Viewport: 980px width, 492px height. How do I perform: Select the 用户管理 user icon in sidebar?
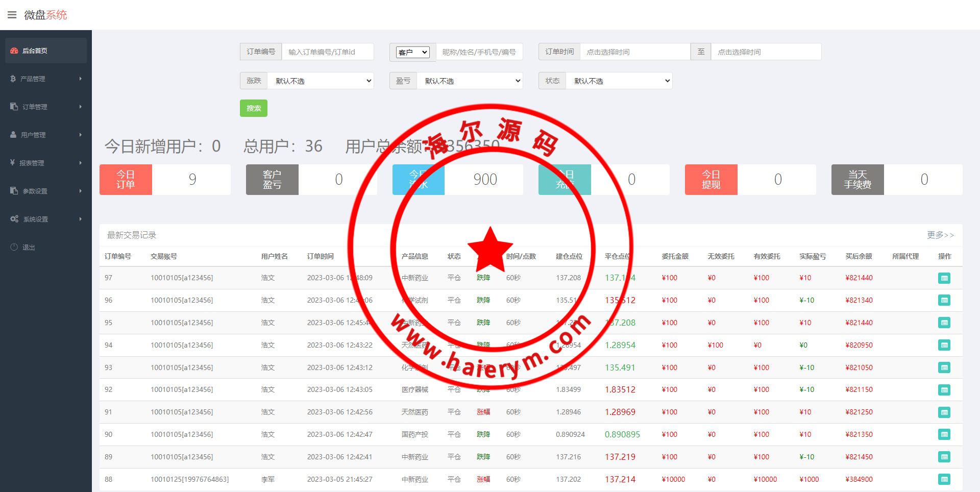click(12, 135)
